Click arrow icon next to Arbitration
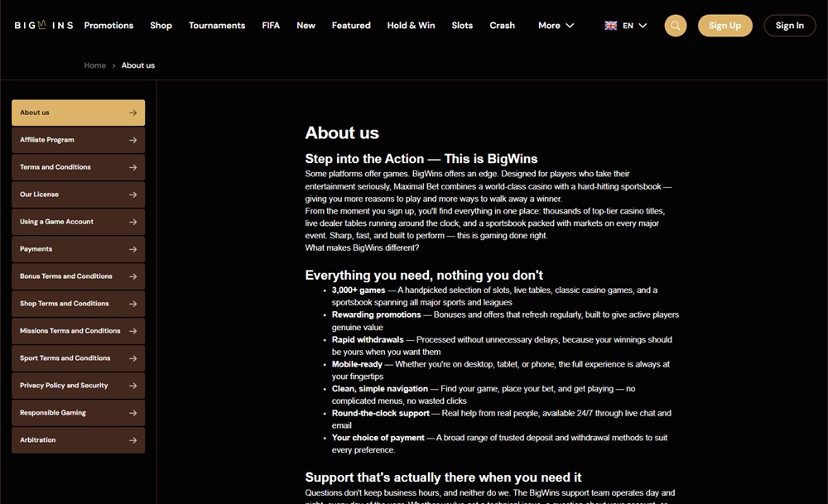Screen dimensions: 828x504 [132, 440]
